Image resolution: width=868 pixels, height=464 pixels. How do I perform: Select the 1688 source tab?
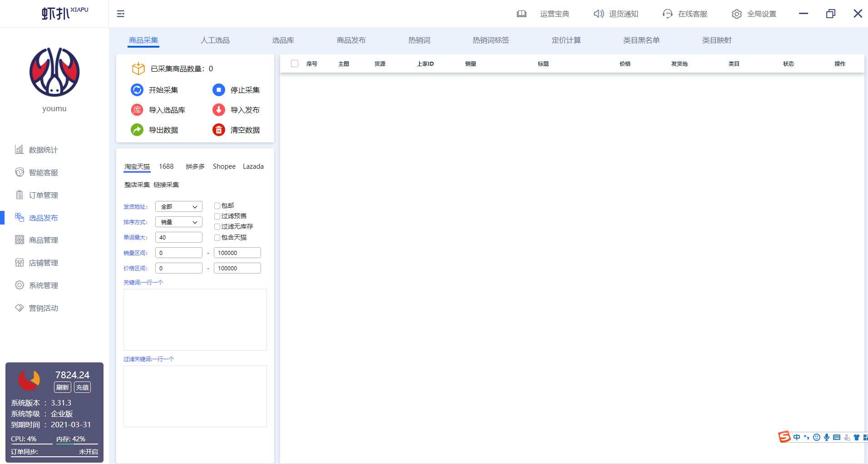[166, 166]
